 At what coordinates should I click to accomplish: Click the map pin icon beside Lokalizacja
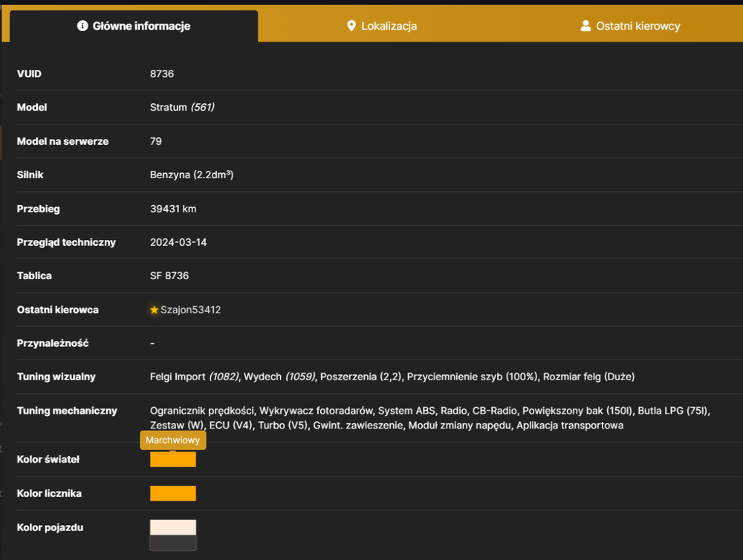pos(351,25)
